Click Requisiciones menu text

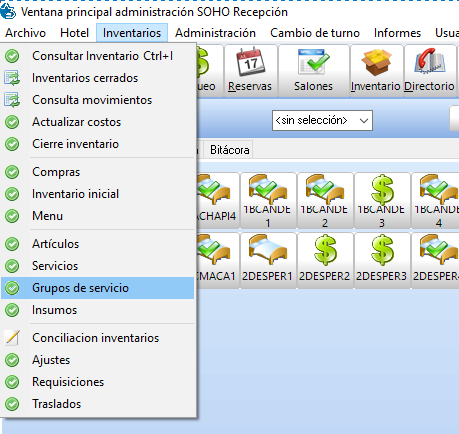coord(68,382)
